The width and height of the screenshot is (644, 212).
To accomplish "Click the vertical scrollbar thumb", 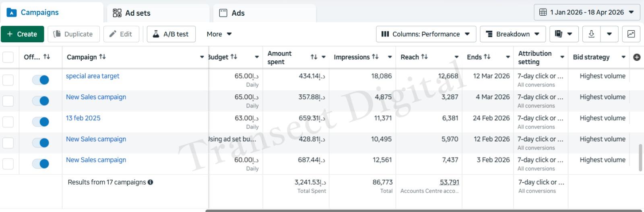I will (x=640, y=158).
